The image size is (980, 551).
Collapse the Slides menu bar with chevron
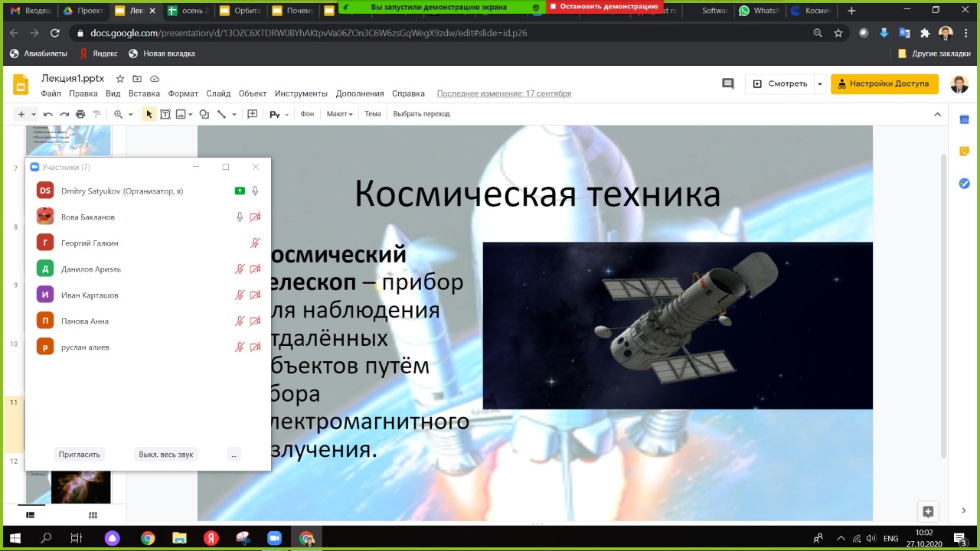[x=938, y=114]
